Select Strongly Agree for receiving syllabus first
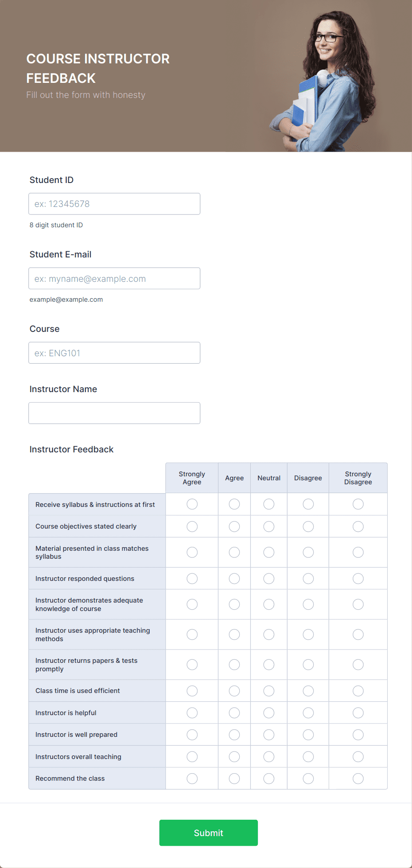Viewport: 412px width, 868px height. click(x=191, y=504)
